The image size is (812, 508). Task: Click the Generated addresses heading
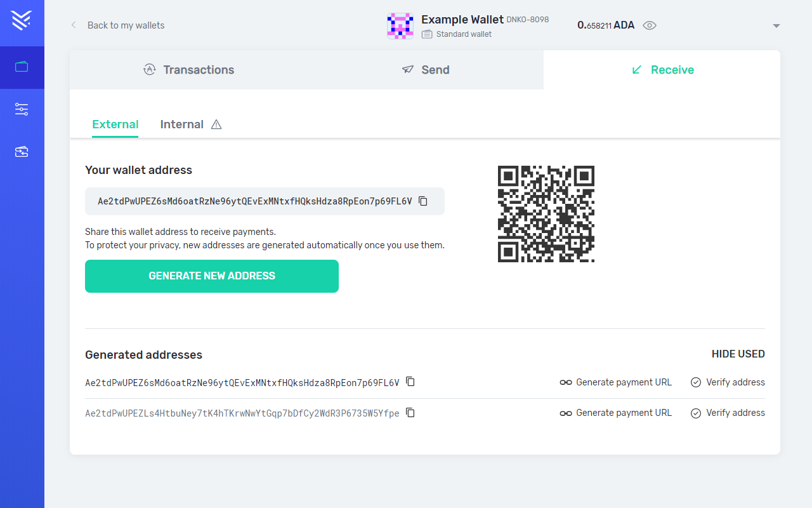pos(143,355)
